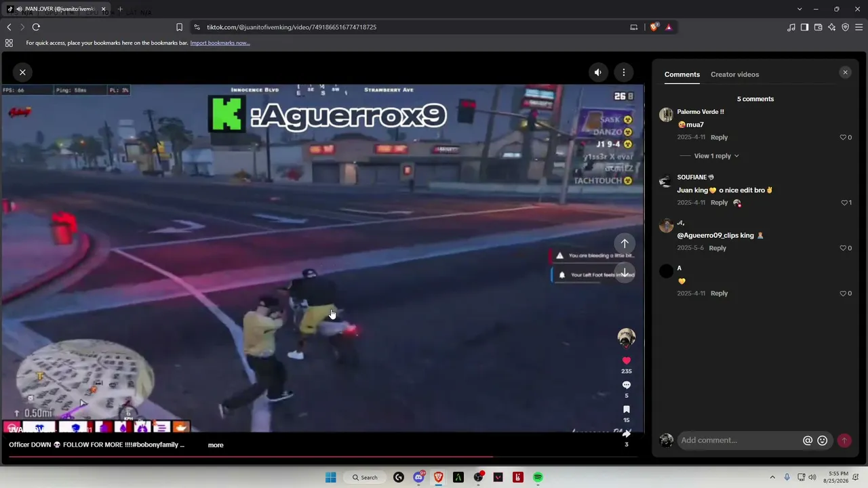868x488 pixels.
Task: Open comments via speech bubble icon
Action: [627, 385]
